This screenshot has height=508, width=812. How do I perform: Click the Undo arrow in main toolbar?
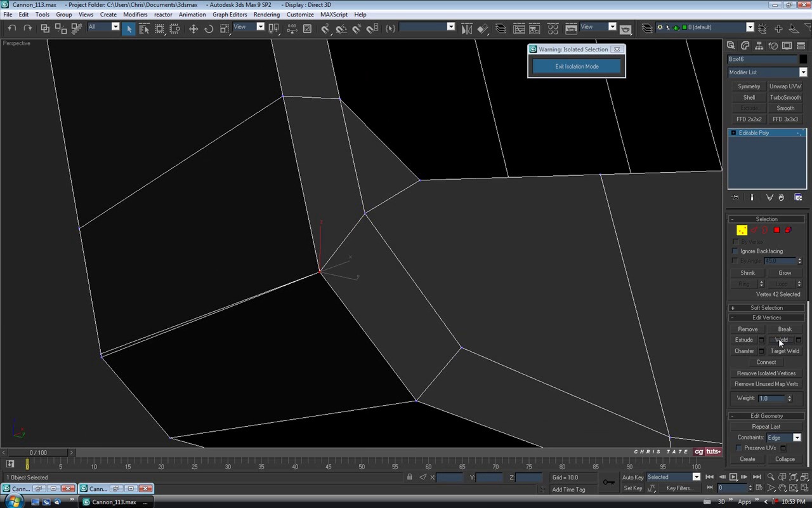click(x=12, y=29)
